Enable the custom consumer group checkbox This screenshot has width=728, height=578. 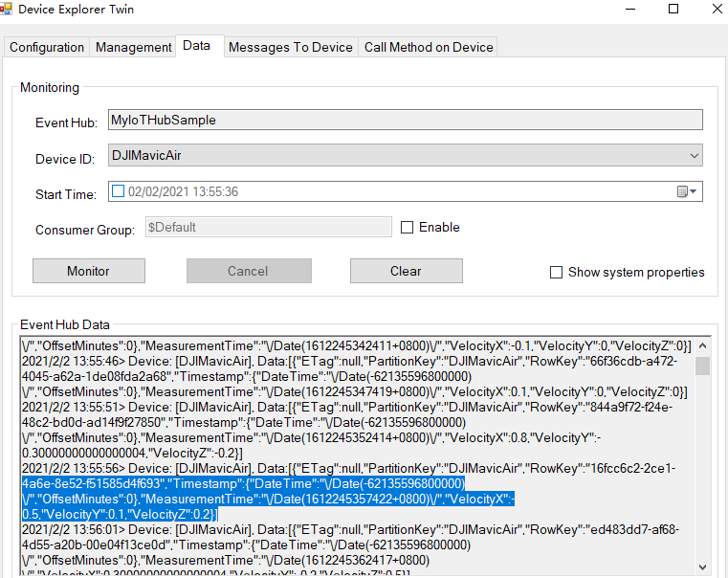tap(407, 228)
